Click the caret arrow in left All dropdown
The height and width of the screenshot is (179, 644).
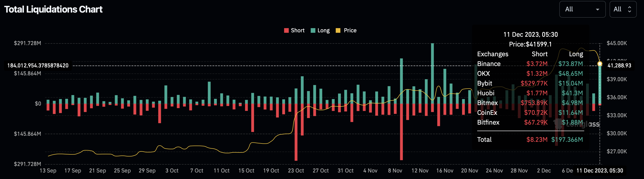point(597,10)
